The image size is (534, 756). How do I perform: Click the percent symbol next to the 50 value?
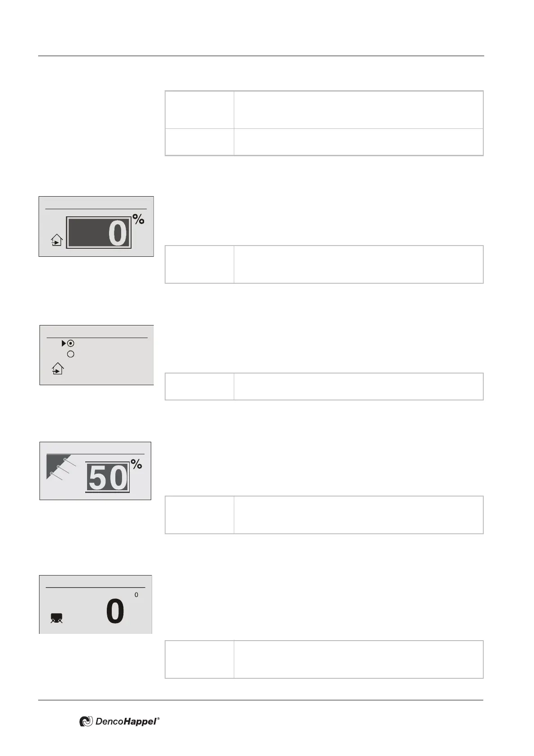[136, 464]
